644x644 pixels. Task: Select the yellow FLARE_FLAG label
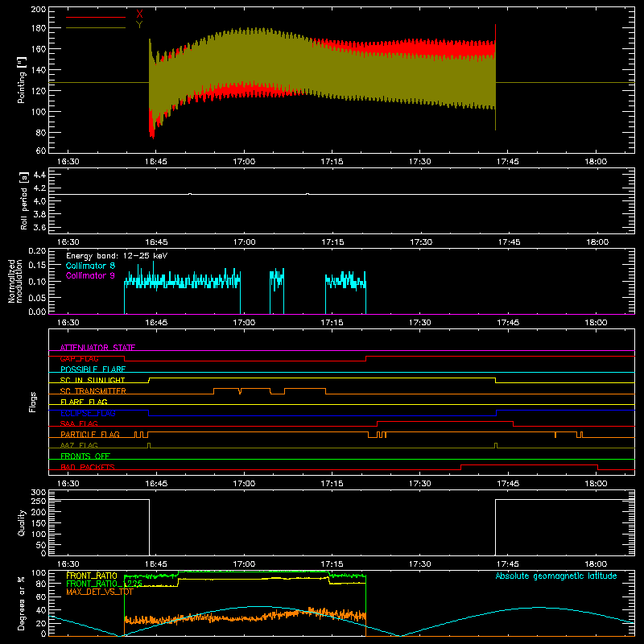(x=84, y=402)
